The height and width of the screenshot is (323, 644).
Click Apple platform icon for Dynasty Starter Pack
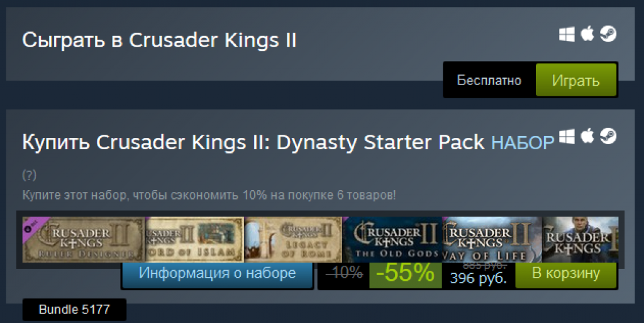[x=587, y=136]
